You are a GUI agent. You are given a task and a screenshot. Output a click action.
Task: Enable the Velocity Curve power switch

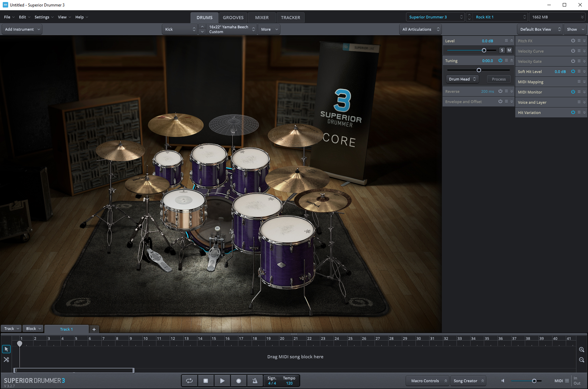click(x=573, y=51)
